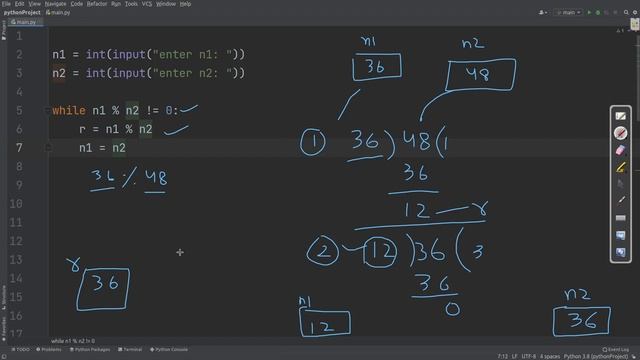Click the screenshot capture icon in annotation toolbar
The height and width of the screenshot is (360, 640).
(x=620, y=236)
